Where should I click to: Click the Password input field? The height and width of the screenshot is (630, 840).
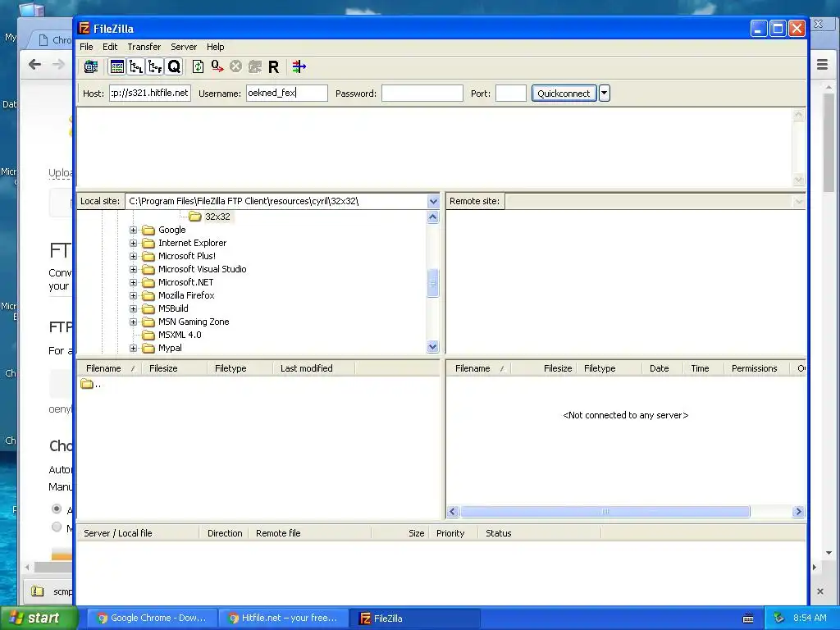click(x=422, y=94)
